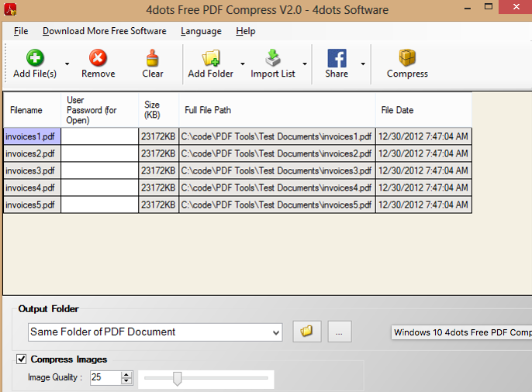Expand the Add File(s) dropdown arrow
Screen dimensions: 532x392
(x=67, y=64)
